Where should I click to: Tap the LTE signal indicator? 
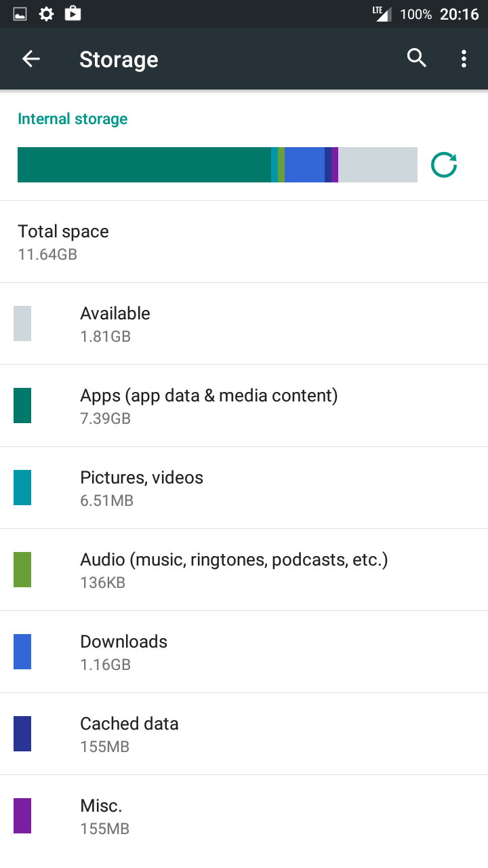tap(382, 14)
